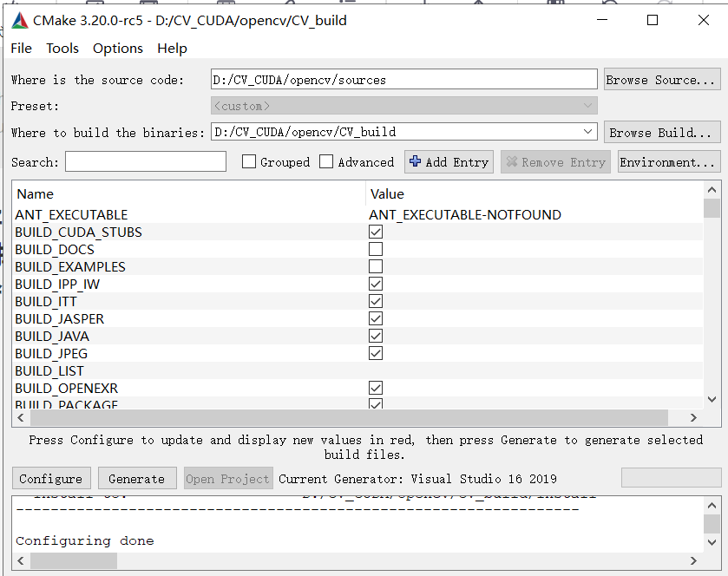Click the Configure button
728x576 pixels.
pos(51,479)
